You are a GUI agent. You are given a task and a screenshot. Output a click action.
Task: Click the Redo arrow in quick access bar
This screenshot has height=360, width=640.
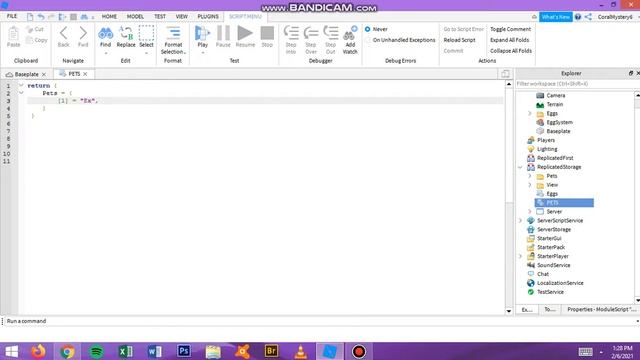(x=51, y=17)
